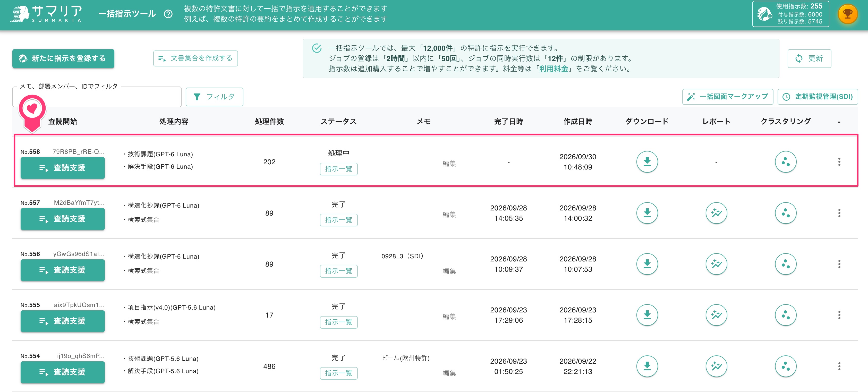Screen dimensions: 868x392
Task: Open clustering for job No.557
Action: [x=785, y=213]
